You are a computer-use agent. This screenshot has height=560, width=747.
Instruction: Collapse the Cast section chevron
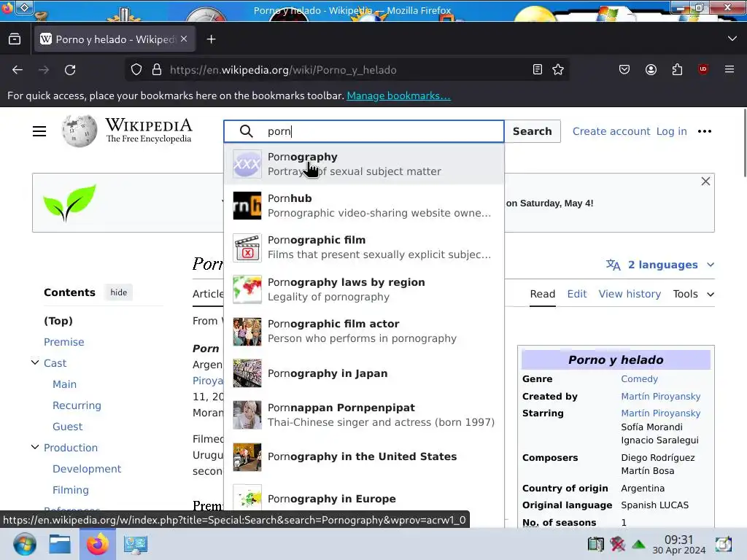tap(35, 362)
